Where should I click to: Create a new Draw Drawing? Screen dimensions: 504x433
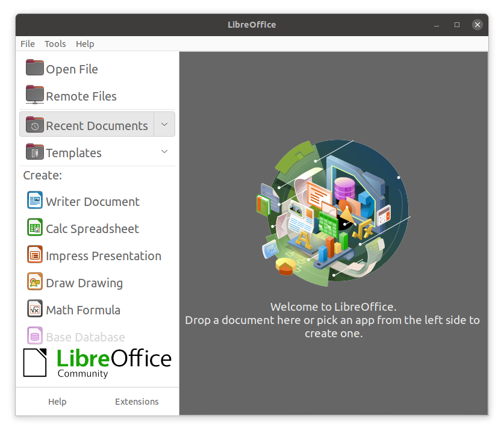click(x=84, y=283)
